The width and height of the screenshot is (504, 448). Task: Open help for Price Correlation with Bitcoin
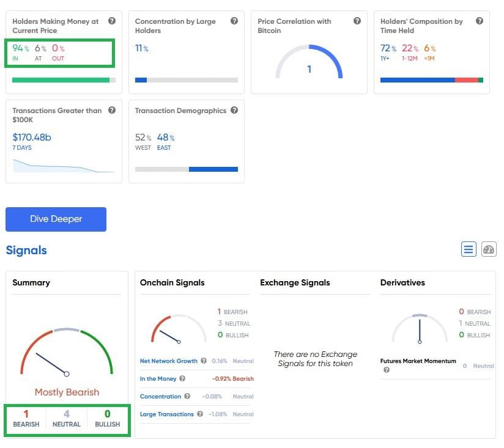click(x=357, y=21)
